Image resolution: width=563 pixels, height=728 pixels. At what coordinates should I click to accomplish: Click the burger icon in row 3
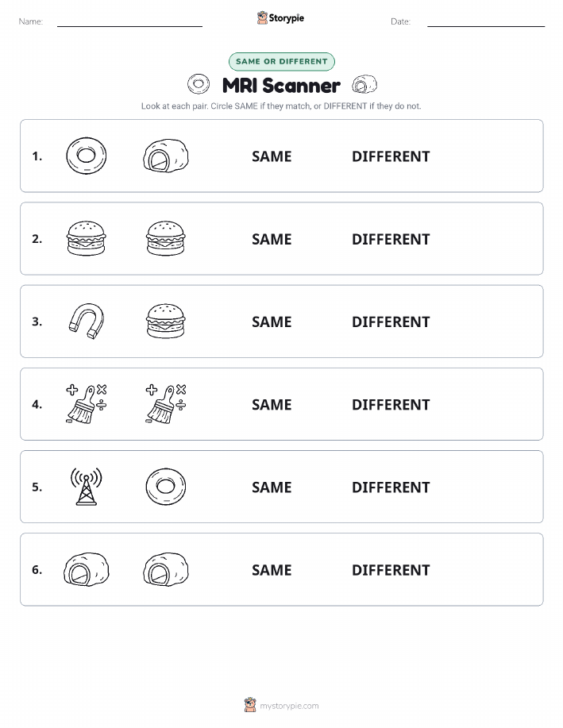point(166,322)
